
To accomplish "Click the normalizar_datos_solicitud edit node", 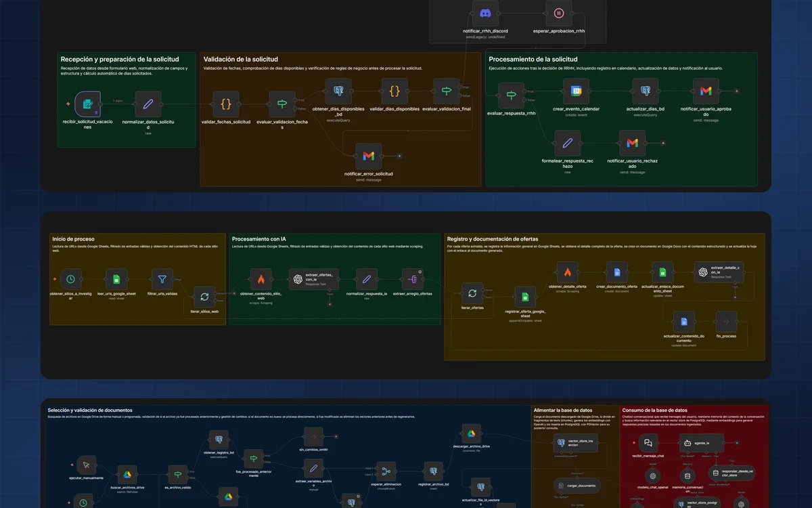I will [x=148, y=104].
